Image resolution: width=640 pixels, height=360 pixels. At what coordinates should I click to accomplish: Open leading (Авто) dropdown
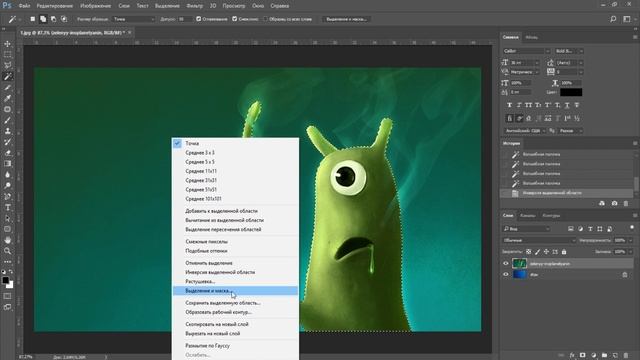click(570, 62)
